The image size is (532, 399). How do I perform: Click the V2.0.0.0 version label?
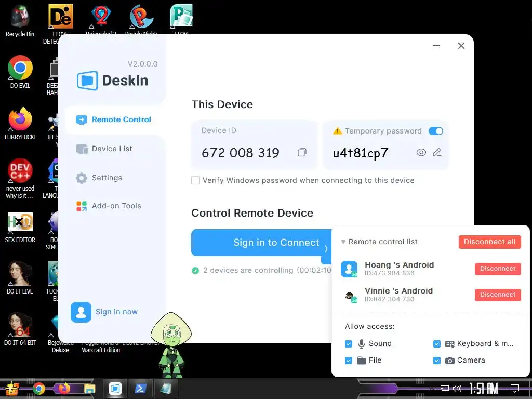point(142,64)
